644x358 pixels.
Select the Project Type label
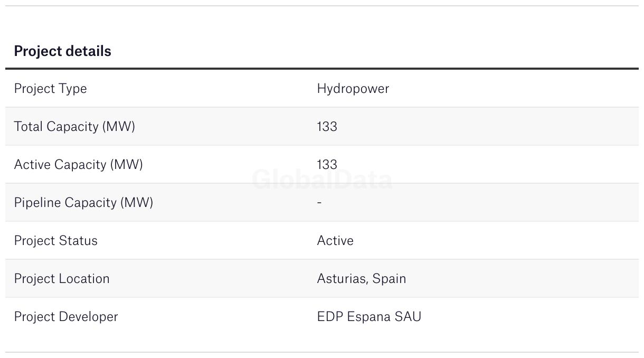tap(50, 89)
